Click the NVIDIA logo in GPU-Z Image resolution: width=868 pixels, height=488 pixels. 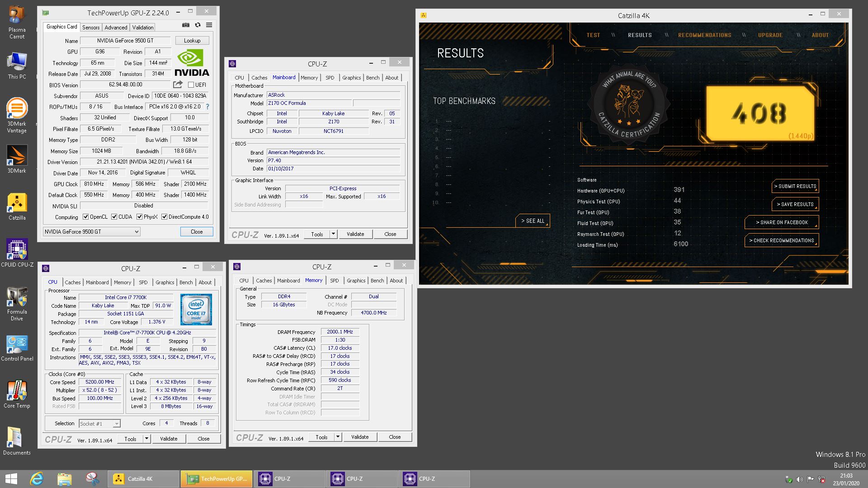tap(192, 63)
